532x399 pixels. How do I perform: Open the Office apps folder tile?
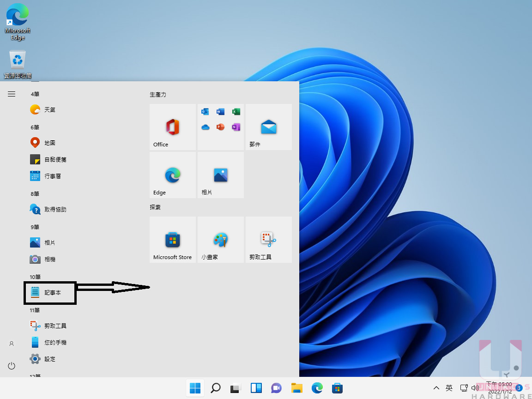221,127
